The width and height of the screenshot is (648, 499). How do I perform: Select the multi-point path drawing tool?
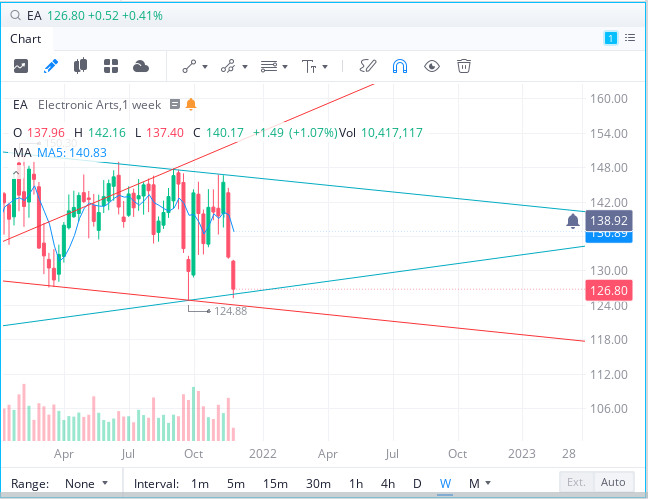point(228,66)
